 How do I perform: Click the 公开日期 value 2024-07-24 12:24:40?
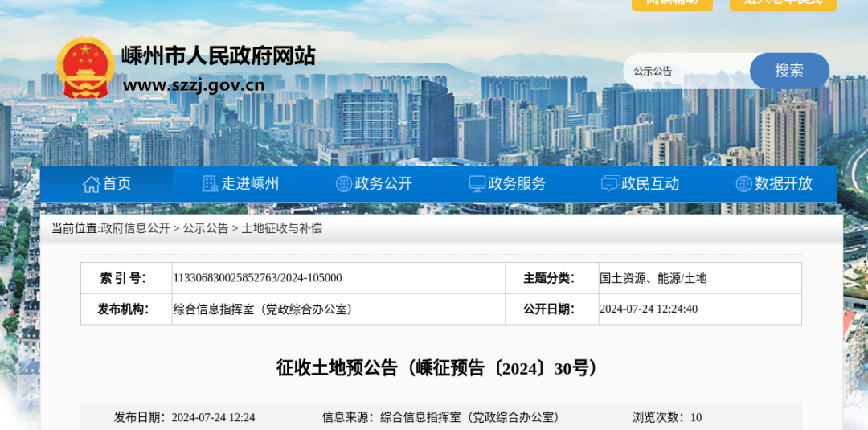click(x=649, y=309)
